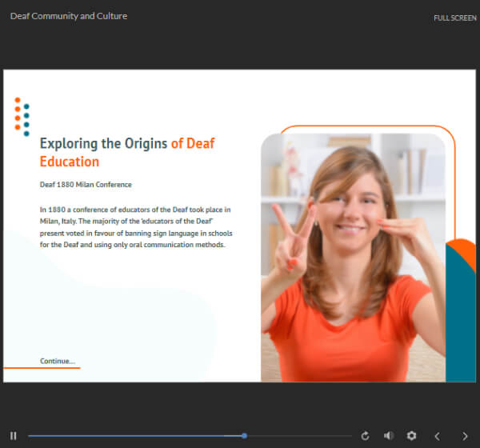Click the paragraph about the Milan conference
The width and height of the screenshot is (480, 448).
click(136, 226)
